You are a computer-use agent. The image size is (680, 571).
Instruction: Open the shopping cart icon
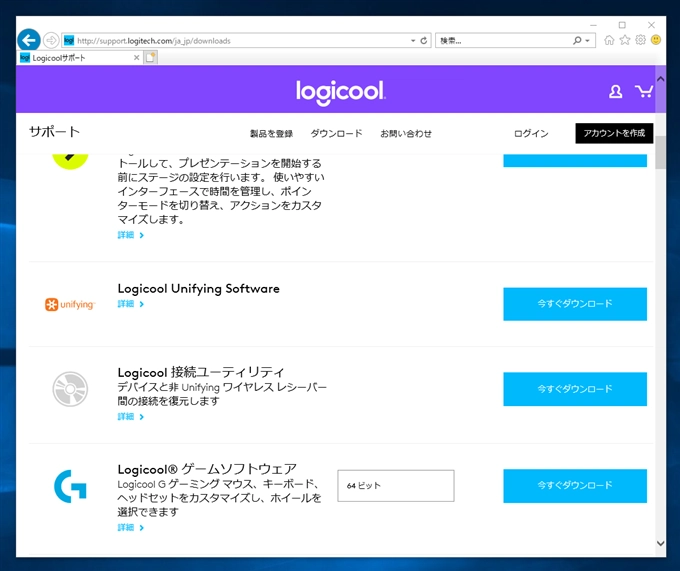click(644, 91)
